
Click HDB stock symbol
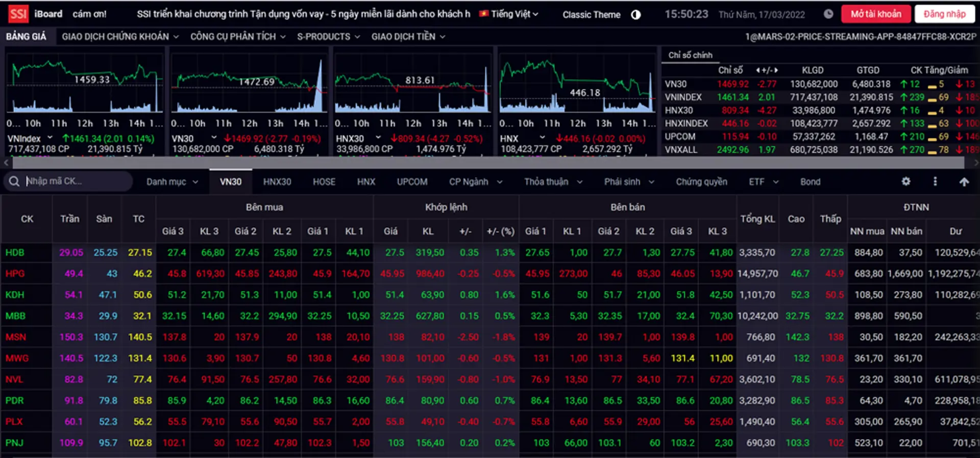15,252
